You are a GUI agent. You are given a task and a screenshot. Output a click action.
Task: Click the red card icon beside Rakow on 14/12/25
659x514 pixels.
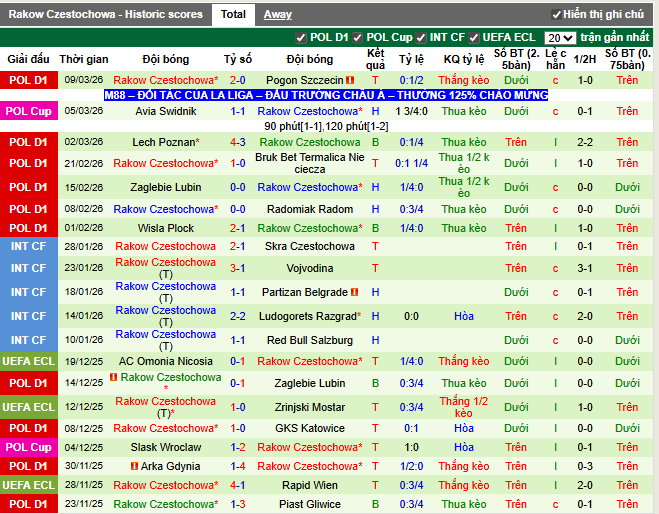[113, 377]
